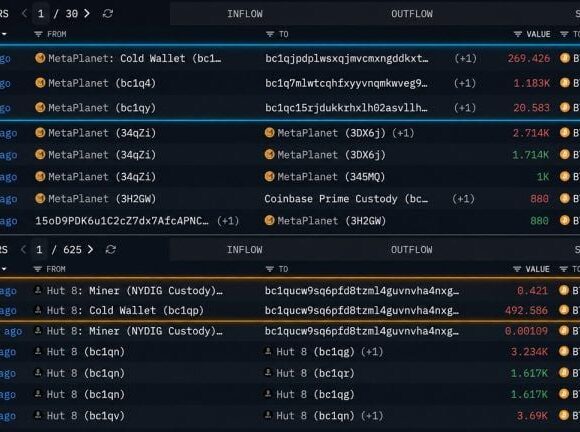
Task: Expand (+1) beside Hut 8 (bc1qg)
Action: (372, 352)
